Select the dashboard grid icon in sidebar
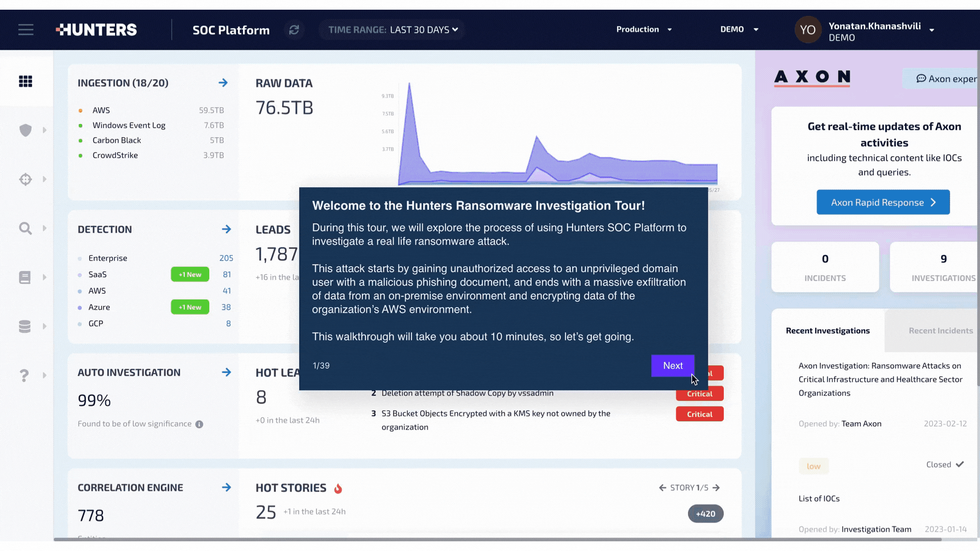The image size is (980, 551). point(26,81)
